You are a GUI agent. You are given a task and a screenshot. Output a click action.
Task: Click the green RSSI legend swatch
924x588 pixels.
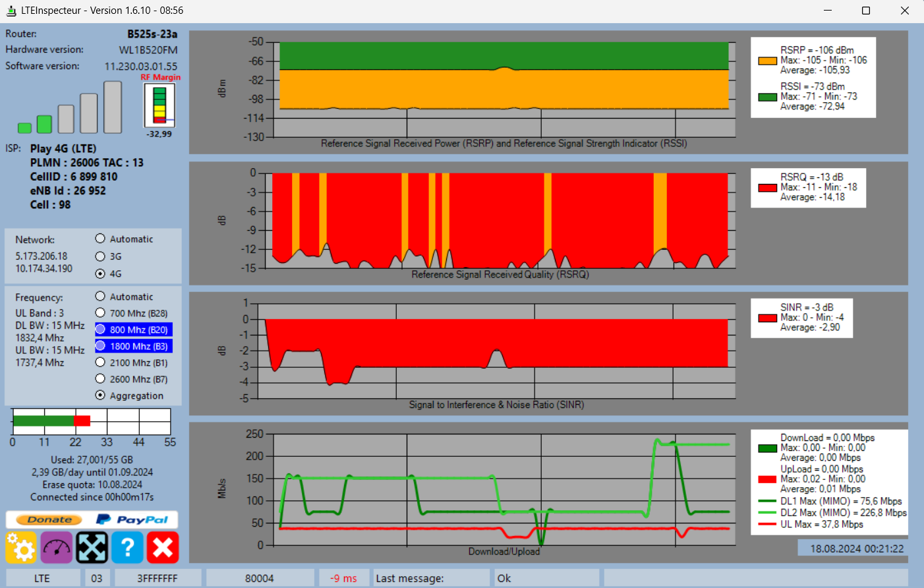click(x=767, y=97)
